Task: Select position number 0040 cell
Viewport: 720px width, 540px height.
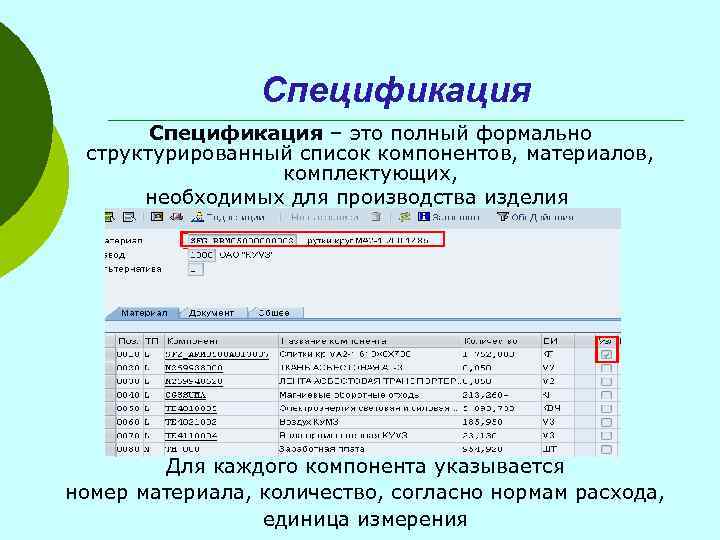Action: click(x=128, y=395)
